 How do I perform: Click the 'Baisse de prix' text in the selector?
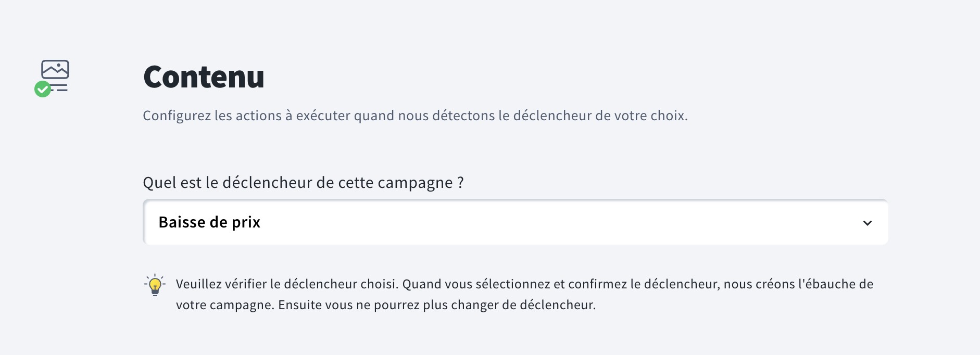pyautogui.click(x=210, y=222)
